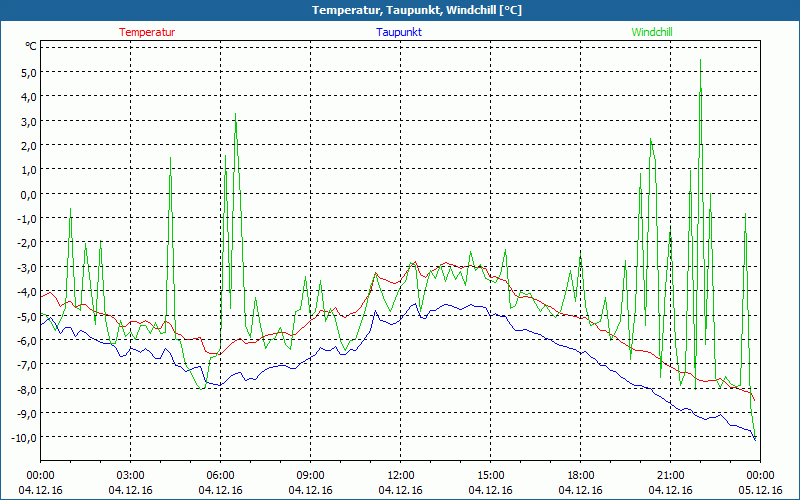
Task: Click the -3,0 y-axis value
Action: [27, 267]
